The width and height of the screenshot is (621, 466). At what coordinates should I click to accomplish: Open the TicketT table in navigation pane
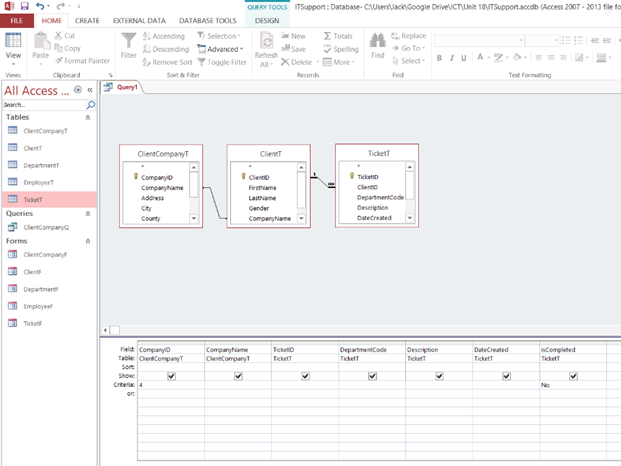(x=49, y=200)
